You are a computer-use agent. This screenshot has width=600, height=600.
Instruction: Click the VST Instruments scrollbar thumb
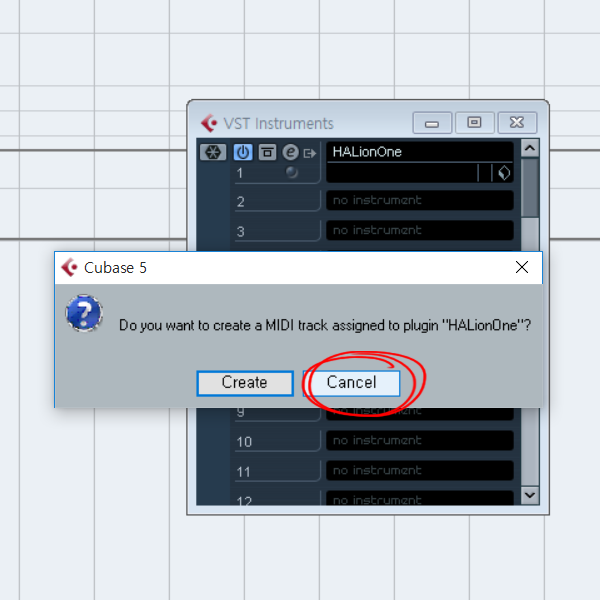530,188
